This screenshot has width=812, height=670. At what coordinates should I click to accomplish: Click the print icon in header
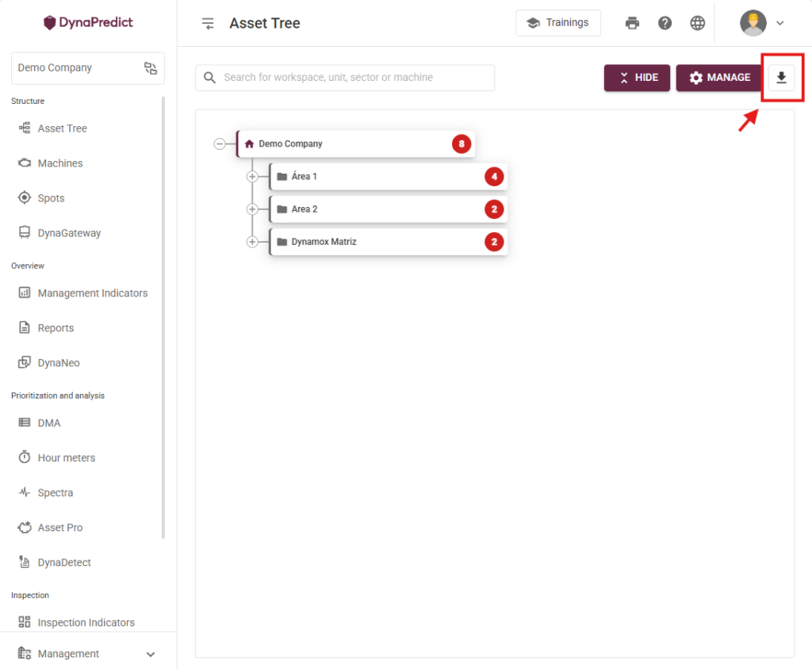click(x=632, y=23)
